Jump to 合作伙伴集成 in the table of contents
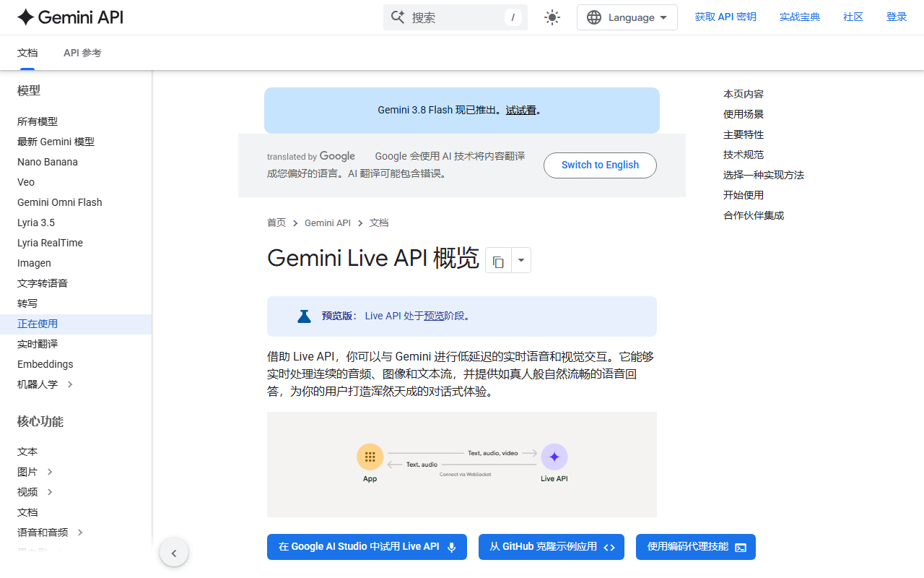This screenshot has height=578, width=924. (754, 215)
